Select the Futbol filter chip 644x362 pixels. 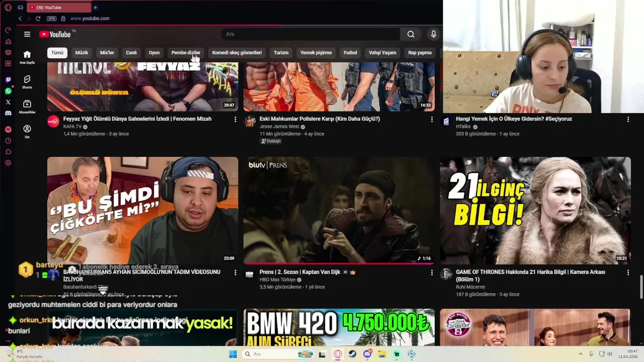pos(350,53)
